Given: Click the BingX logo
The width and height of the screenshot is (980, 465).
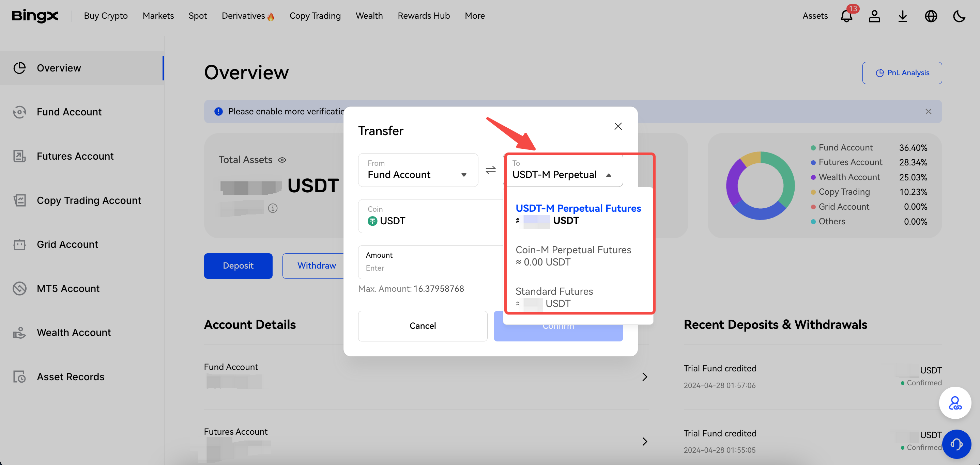Looking at the screenshot, I should tap(35, 16).
